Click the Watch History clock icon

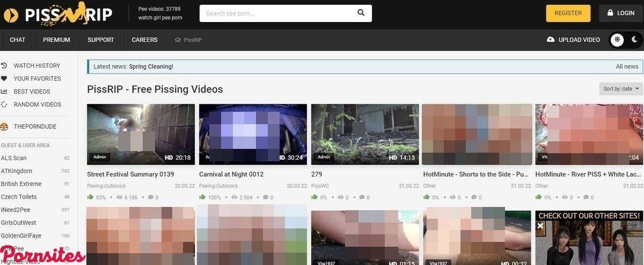(4, 66)
